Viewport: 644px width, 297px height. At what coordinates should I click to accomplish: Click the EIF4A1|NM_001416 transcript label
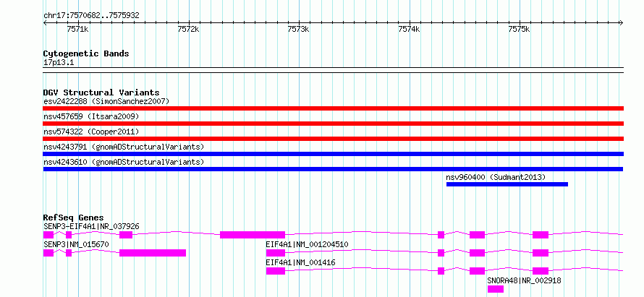coord(300,262)
